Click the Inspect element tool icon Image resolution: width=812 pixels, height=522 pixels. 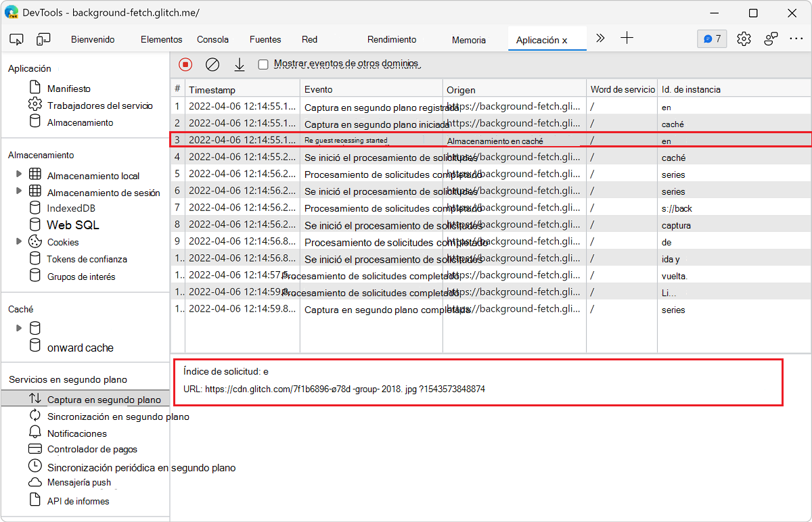point(17,39)
